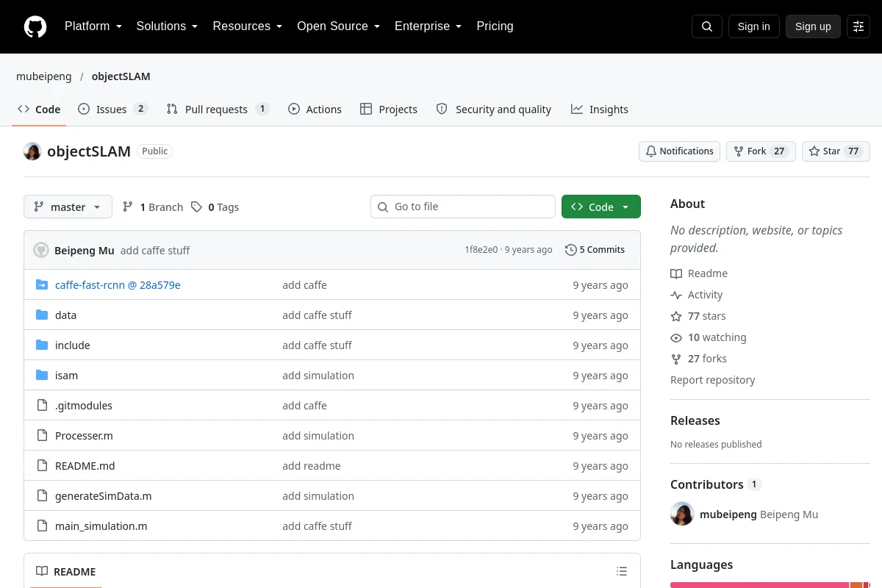Open the search magnifier button
Screen dimensions: 882x588
[707, 26]
